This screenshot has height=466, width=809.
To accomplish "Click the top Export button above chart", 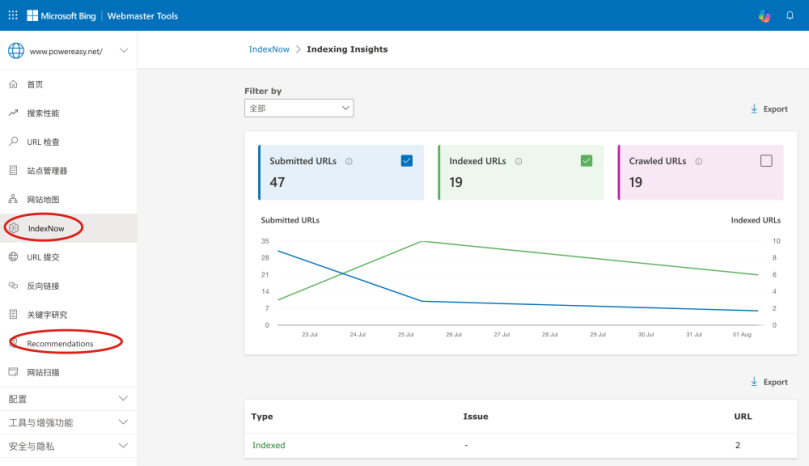I will tap(768, 109).
